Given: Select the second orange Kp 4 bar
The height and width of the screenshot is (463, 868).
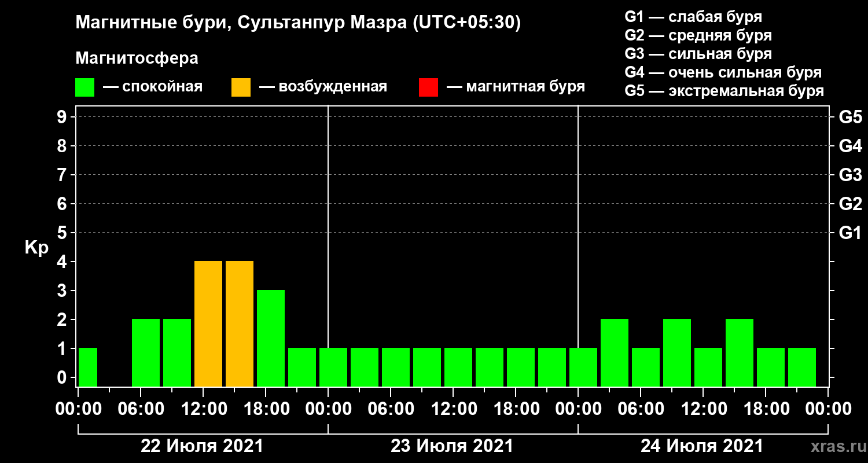Looking at the screenshot, I should coord(240,324).
